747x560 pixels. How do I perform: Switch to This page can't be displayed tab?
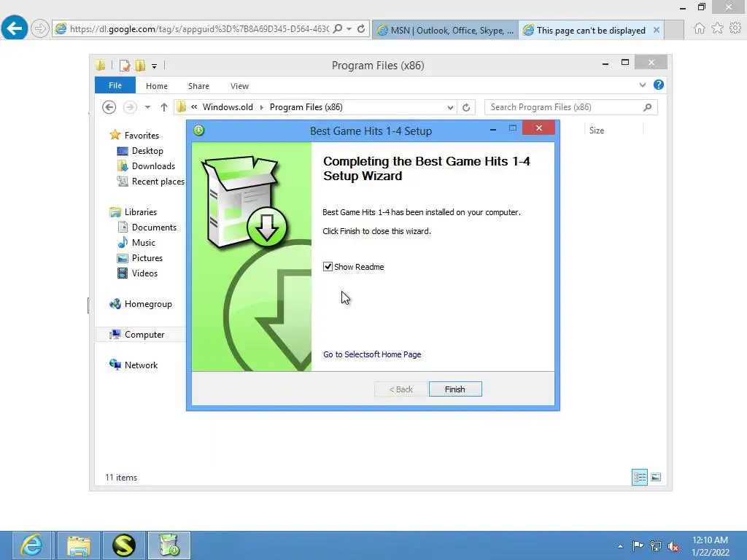click(x=591, y=30)
